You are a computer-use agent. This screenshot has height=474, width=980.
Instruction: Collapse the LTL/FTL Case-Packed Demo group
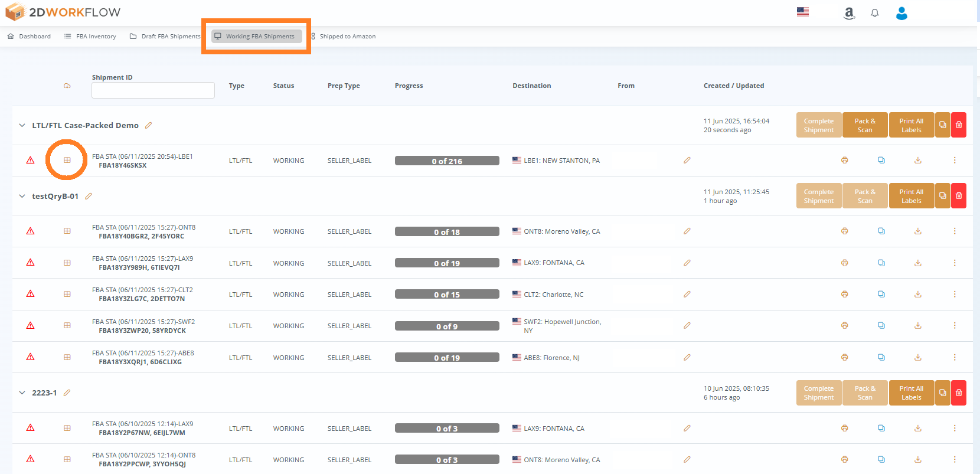tap(22, 125)
